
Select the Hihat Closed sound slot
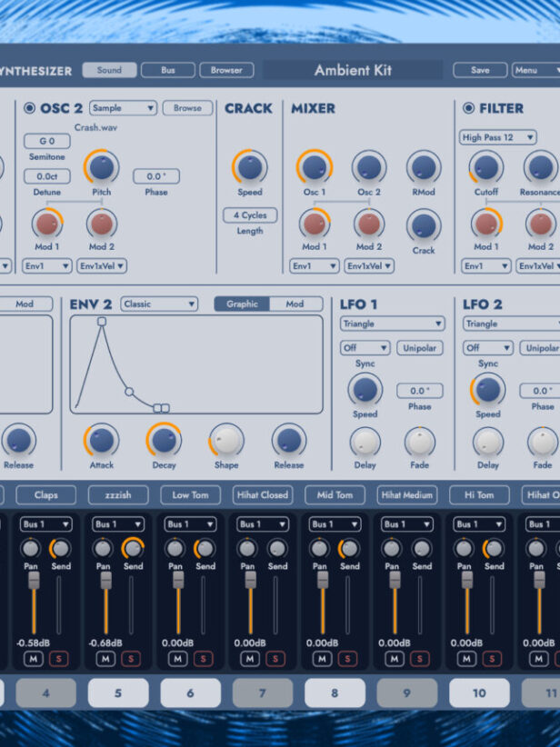[263, 495]
